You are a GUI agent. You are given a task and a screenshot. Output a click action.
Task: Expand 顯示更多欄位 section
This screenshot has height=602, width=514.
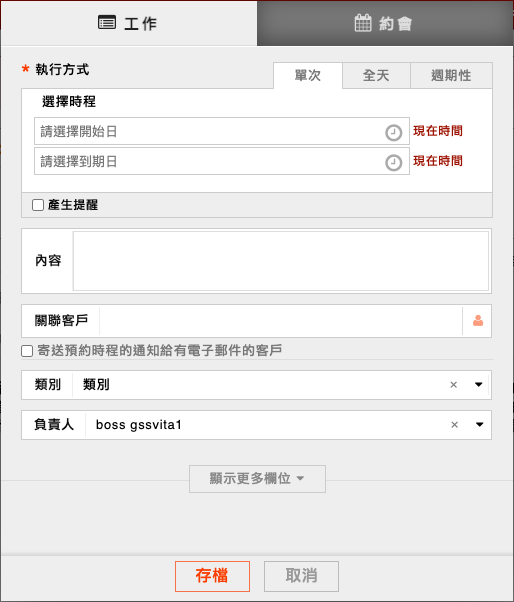point(257,479)
